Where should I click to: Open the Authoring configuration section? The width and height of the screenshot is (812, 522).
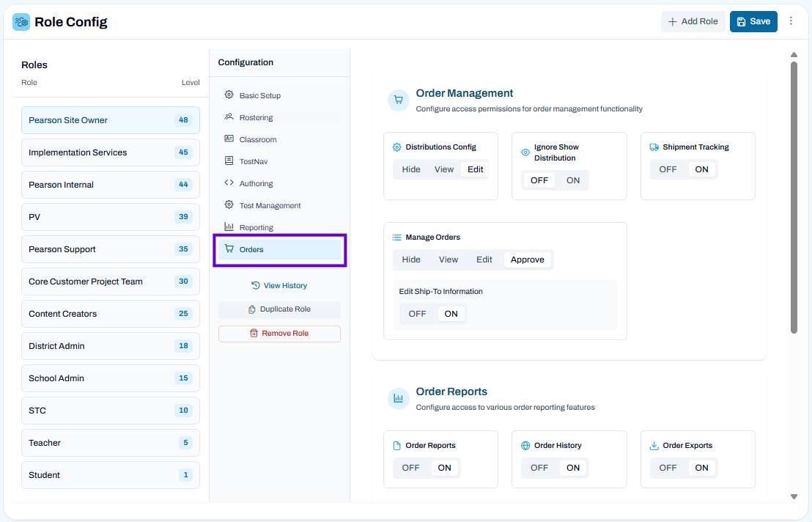(280, 183)
